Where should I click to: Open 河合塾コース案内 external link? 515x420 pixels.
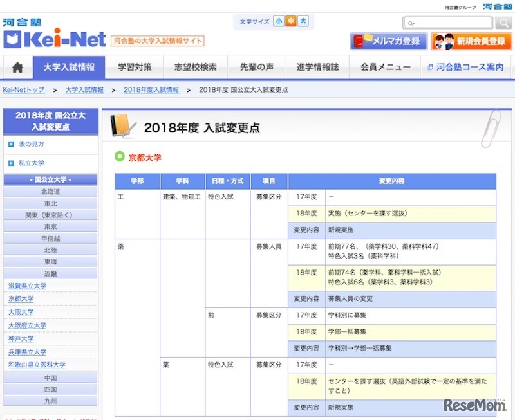click(x=465, y=68)
